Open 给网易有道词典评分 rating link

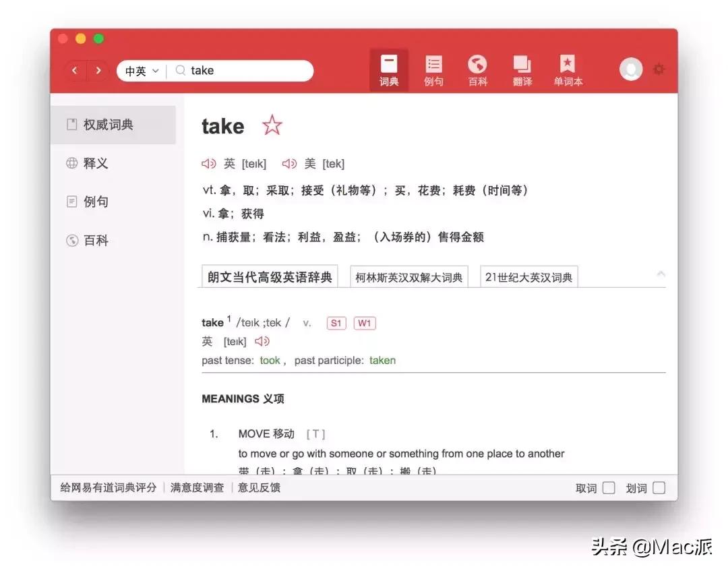click(108, 487)
